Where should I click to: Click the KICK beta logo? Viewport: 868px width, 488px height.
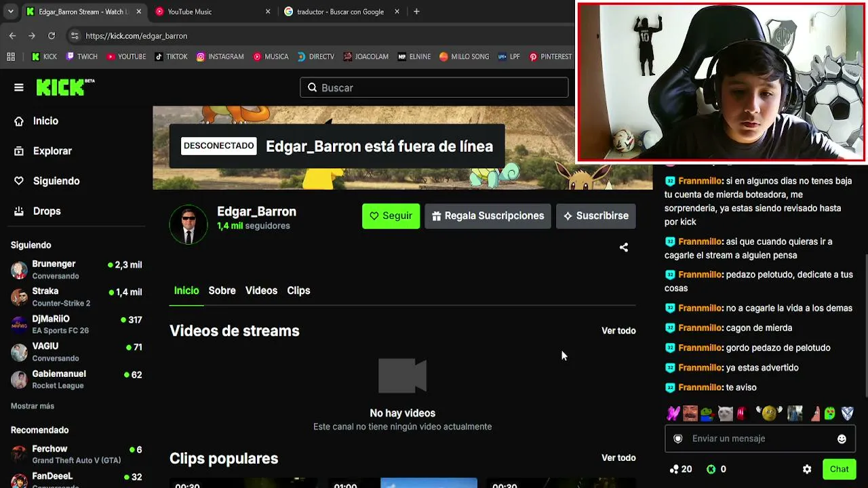[x=65, y=87]
